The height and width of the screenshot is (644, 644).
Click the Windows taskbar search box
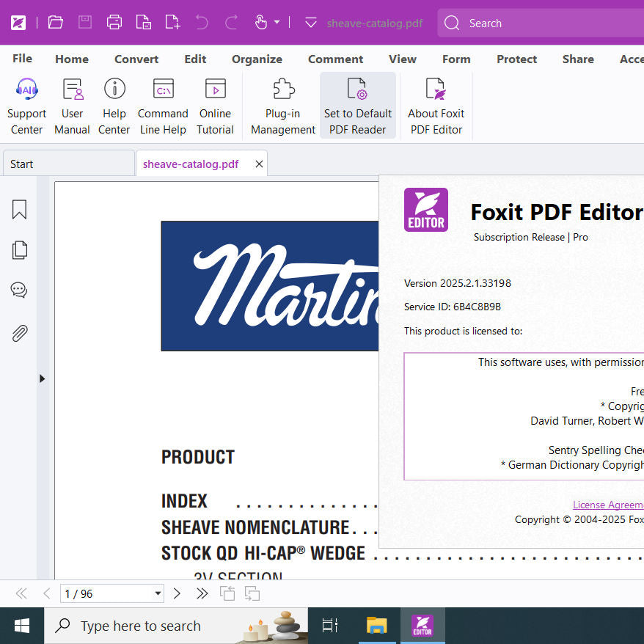[176, 626]
